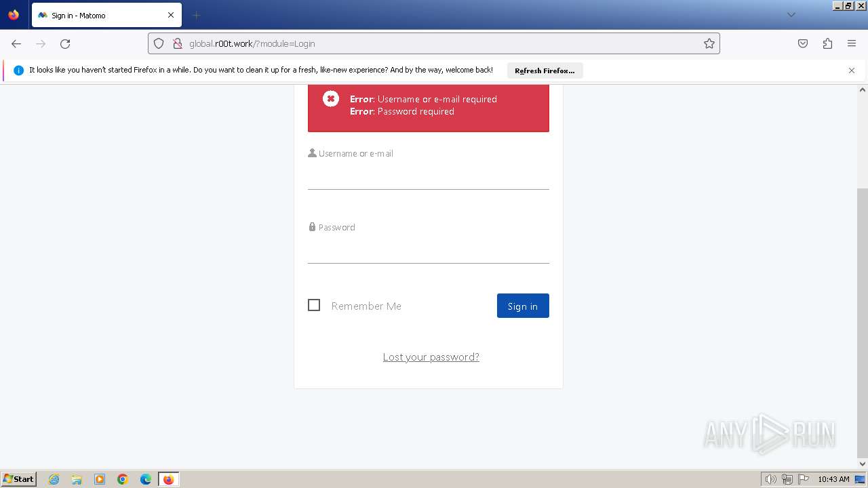The height and width of the screenshot is (488, 868).
Task: Expand the list all tabs chevron
Action: (791, 15)
